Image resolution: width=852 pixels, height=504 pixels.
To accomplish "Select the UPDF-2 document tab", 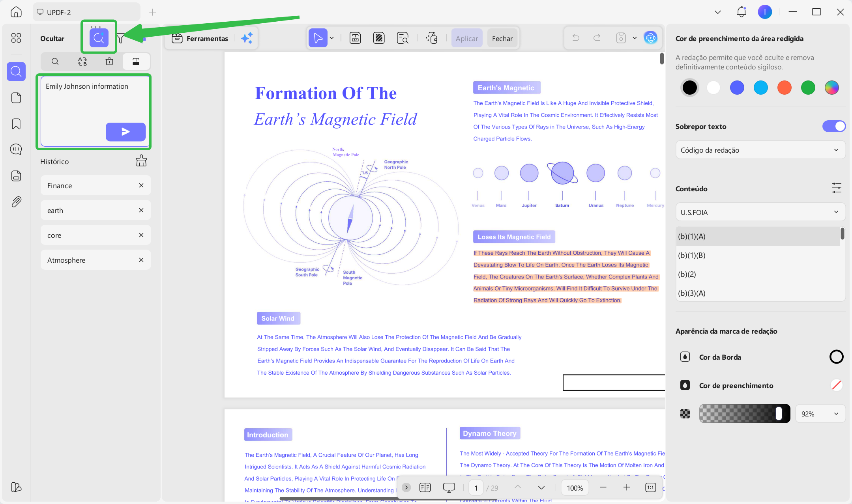I will (x=86, y=12).
